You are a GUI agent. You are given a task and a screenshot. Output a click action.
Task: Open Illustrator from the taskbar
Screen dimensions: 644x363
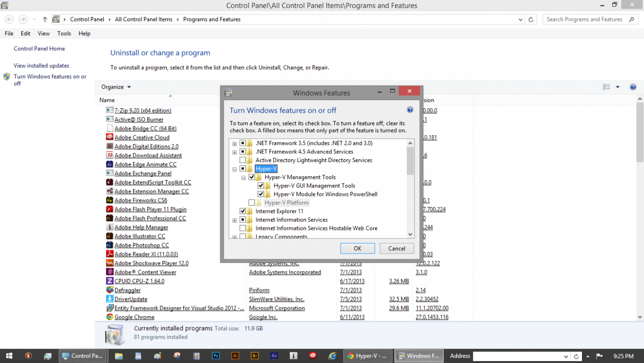236,356
